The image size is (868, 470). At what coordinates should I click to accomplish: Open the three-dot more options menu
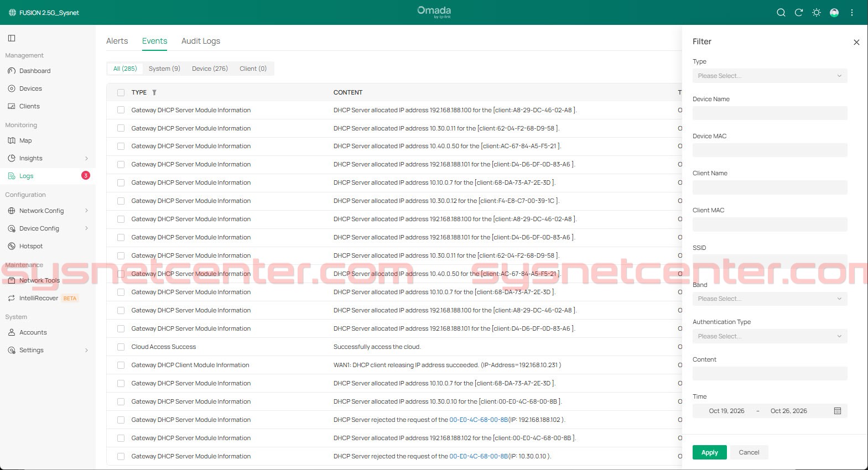(852, 13)
